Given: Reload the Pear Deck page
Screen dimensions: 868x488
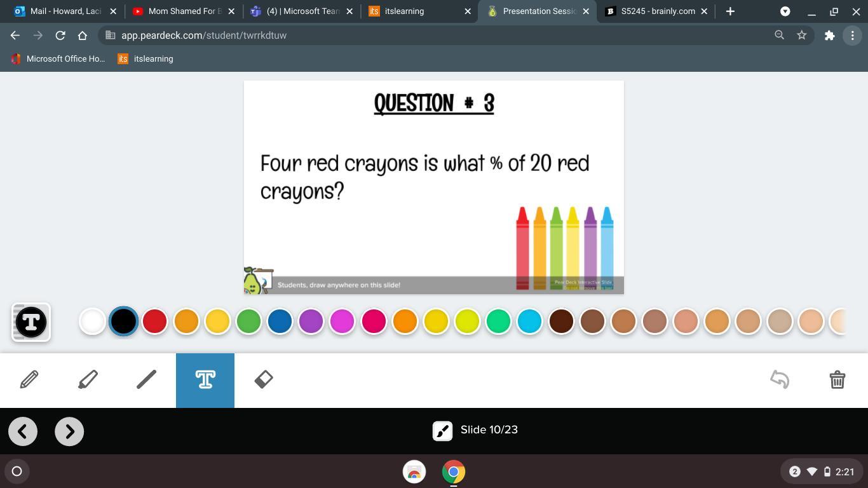Looking at the screenshot, I should tap(60, 36).
